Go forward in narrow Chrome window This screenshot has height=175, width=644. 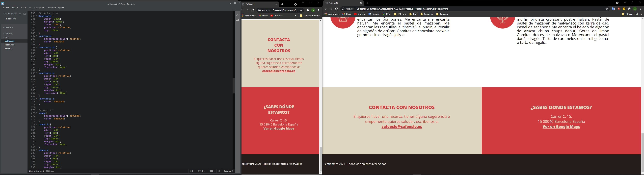(x=247, y=10)
